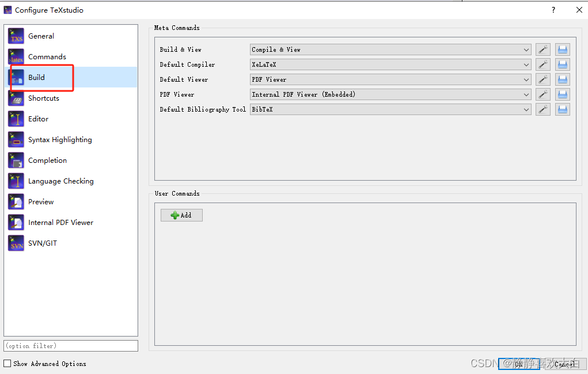Click the Language Checking icon
Viewport: 588px width, 374px height.
(x=16, y=181)
